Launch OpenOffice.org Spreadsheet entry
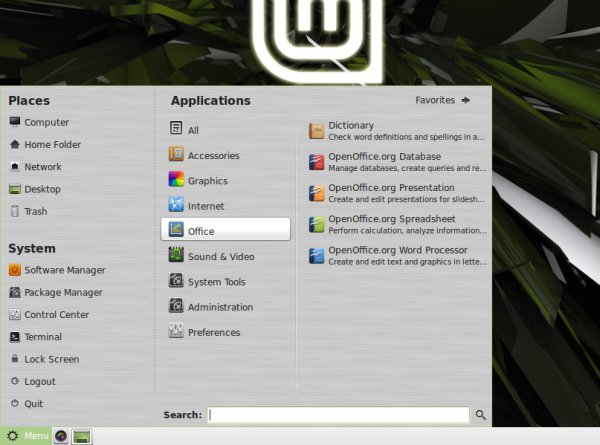The width and height of the screenshot is (600, 445). (x=397, y=225)
